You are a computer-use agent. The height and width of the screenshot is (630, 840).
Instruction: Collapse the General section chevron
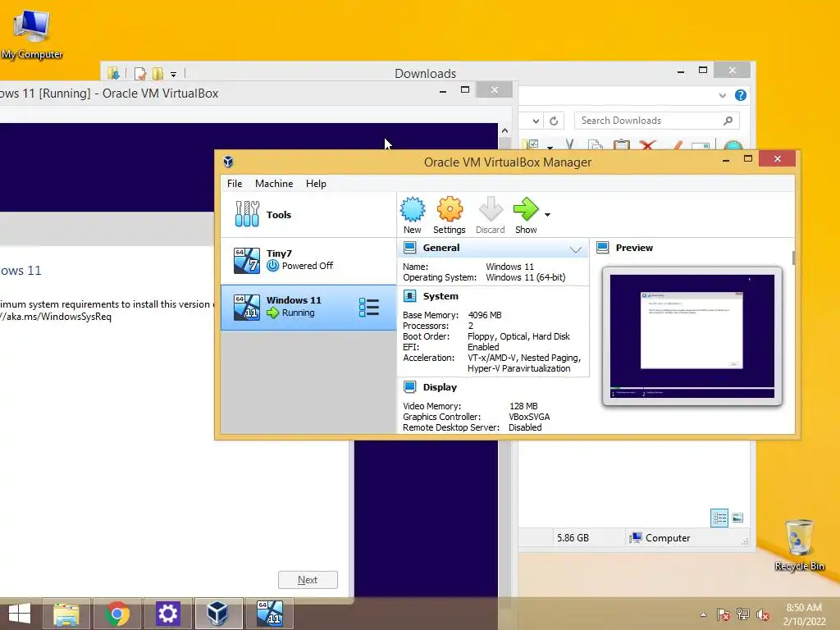tap(575, 249)
